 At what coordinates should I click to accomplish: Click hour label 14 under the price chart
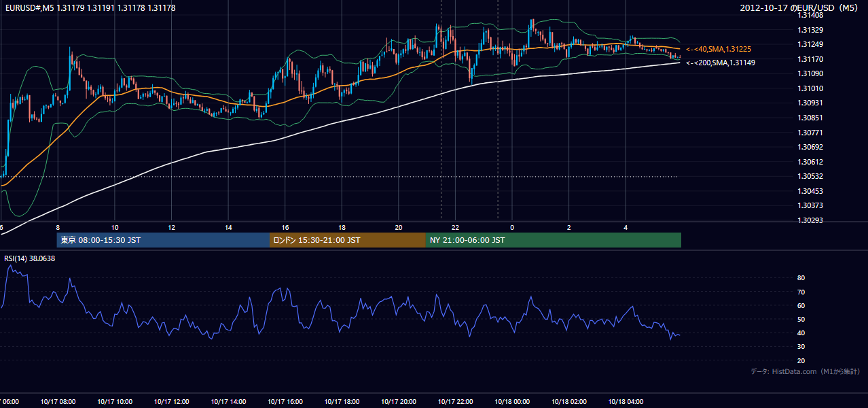228,228
